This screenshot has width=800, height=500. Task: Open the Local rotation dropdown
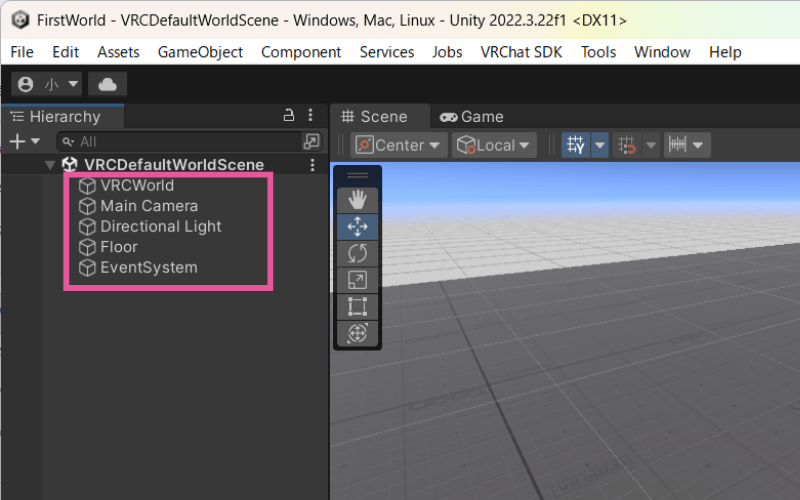[494, 145]
